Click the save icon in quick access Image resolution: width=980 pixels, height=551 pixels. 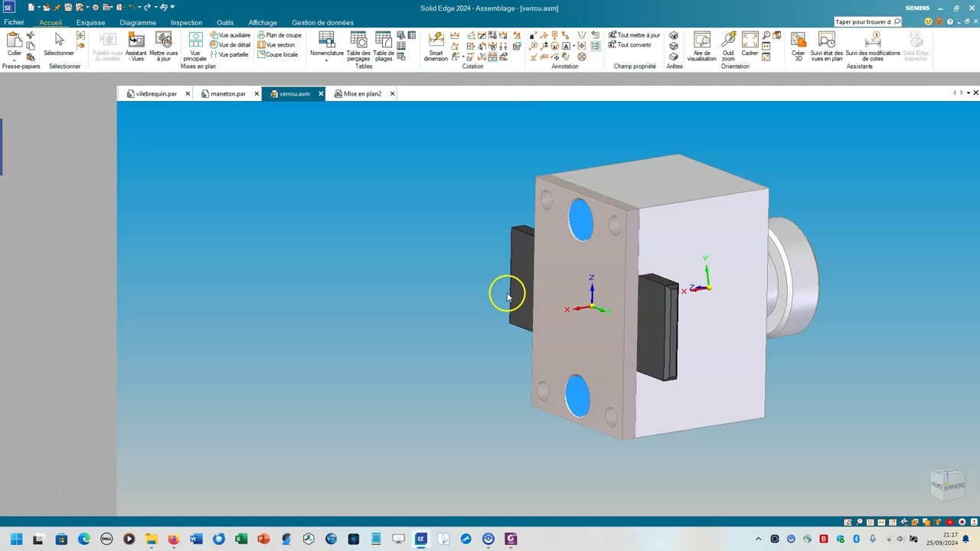(x=68, y=8)
